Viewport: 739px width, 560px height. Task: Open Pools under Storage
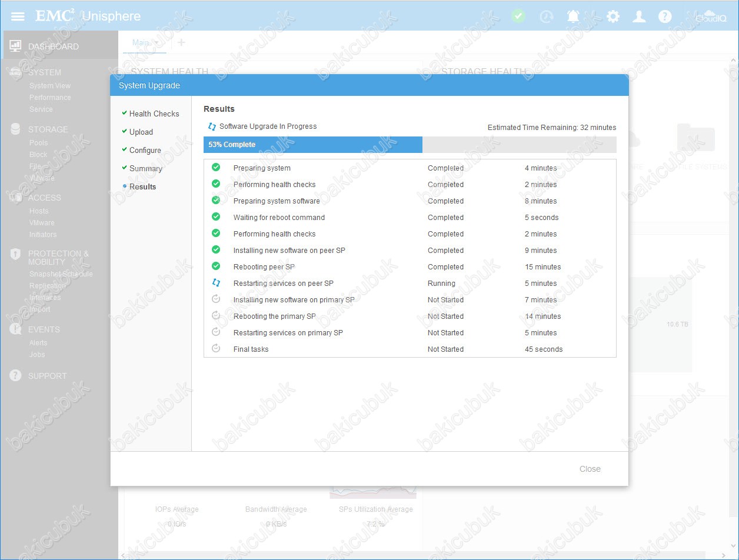click(x=39, y=143)
